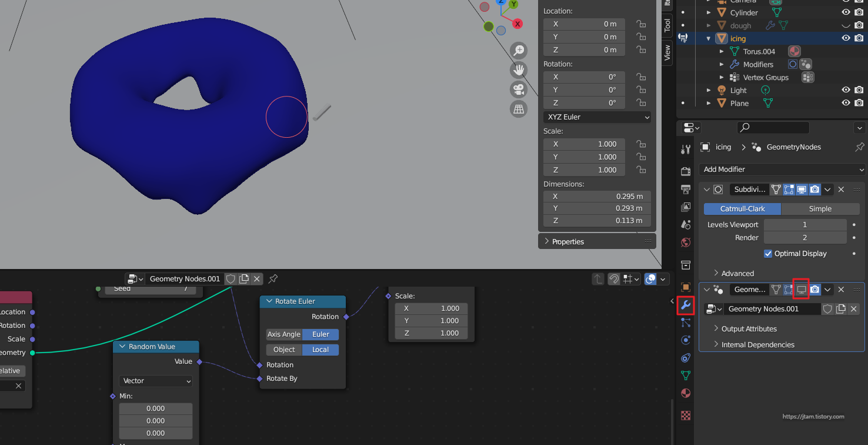868x445 pixels.
Task: Open Particles properties tab icon
Action: tap(685, 323)
